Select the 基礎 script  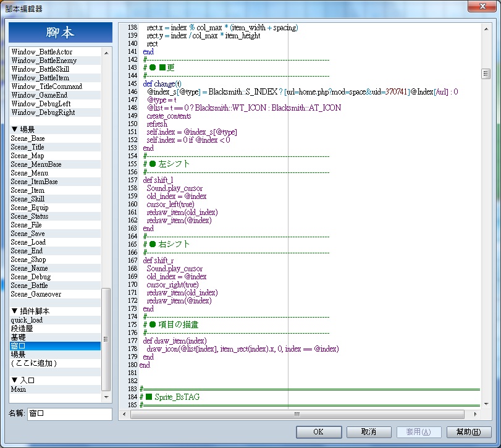pos(55,337)
